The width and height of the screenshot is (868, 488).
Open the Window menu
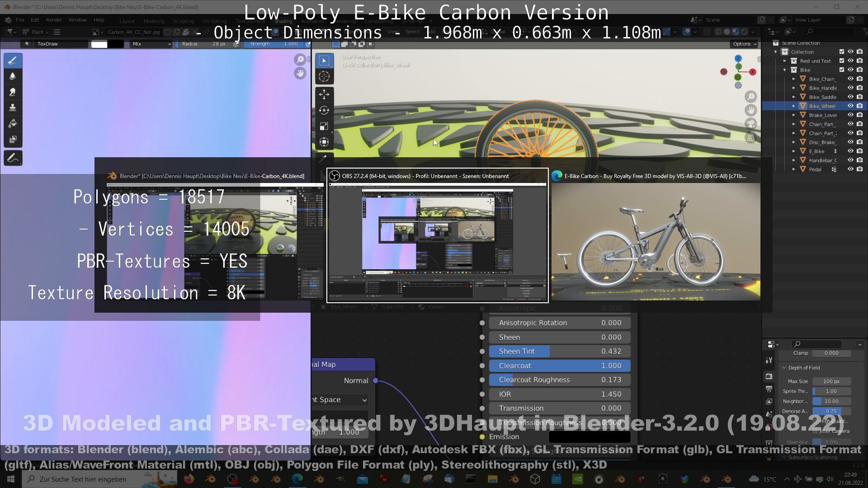tap(77, 20)
